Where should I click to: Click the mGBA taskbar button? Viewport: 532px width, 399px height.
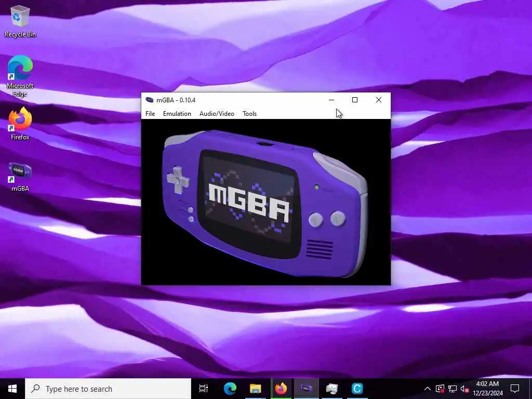[x=306, y=389]
